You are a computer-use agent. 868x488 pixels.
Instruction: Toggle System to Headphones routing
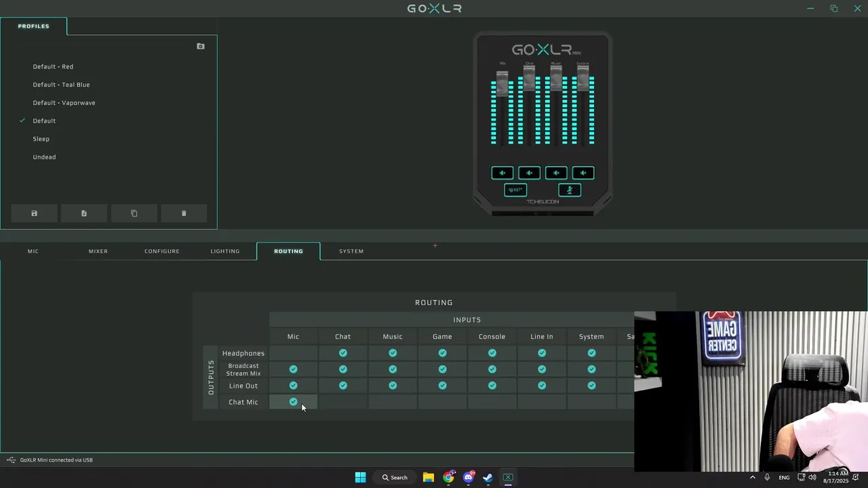(591, 353)
